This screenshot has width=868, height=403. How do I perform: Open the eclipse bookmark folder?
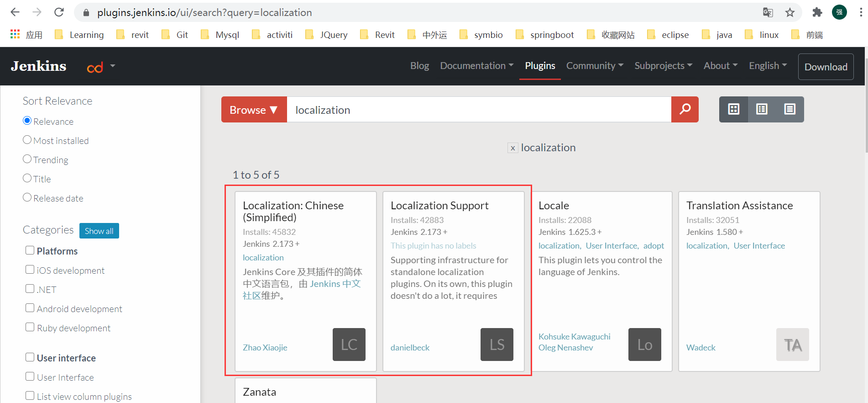coord(668,35)
